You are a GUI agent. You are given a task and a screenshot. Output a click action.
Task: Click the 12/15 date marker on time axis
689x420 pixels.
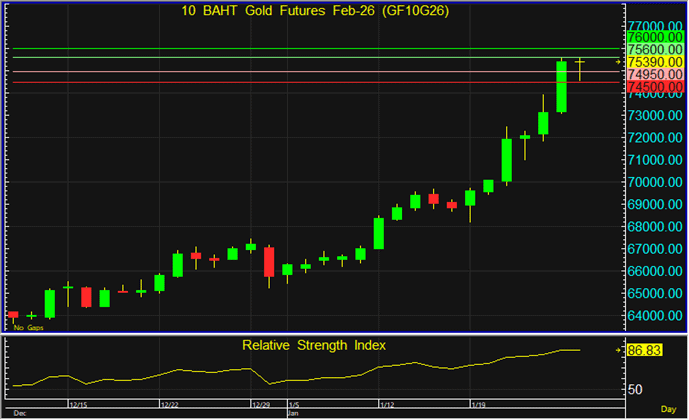point(80,405)
